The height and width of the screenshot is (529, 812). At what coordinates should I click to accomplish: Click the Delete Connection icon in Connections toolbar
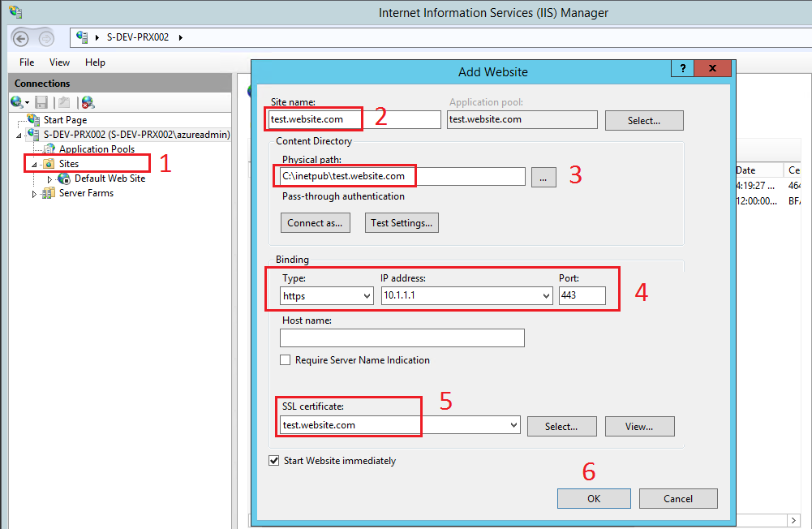click(x=88, y=102)
